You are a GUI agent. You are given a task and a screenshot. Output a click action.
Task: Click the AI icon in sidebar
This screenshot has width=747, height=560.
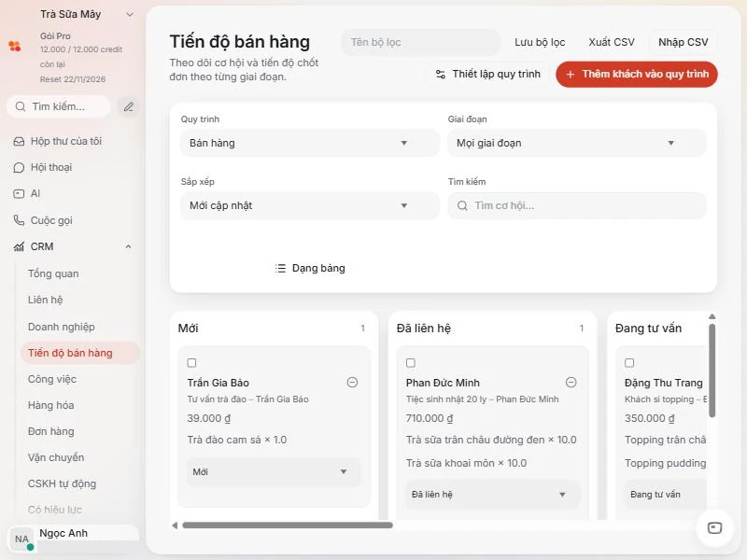point(19,194)
